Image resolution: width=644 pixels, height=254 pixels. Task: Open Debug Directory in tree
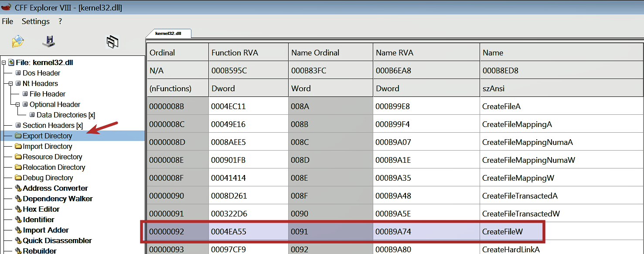[x=48, y=178]
